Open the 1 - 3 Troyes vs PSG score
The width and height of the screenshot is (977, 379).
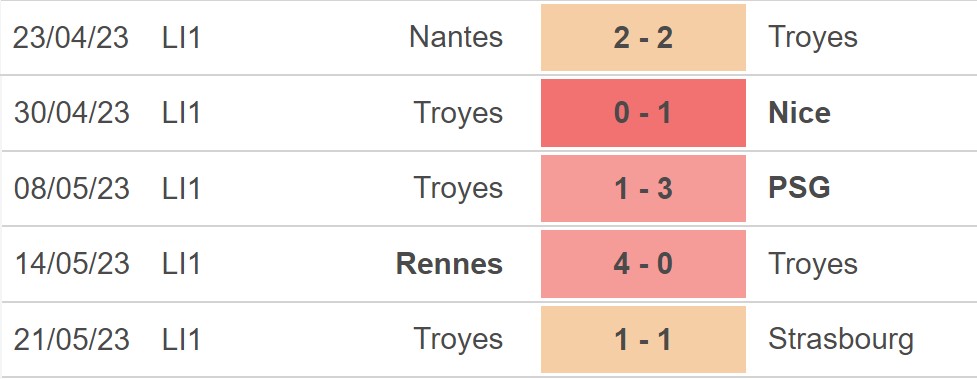pos(643,188)
